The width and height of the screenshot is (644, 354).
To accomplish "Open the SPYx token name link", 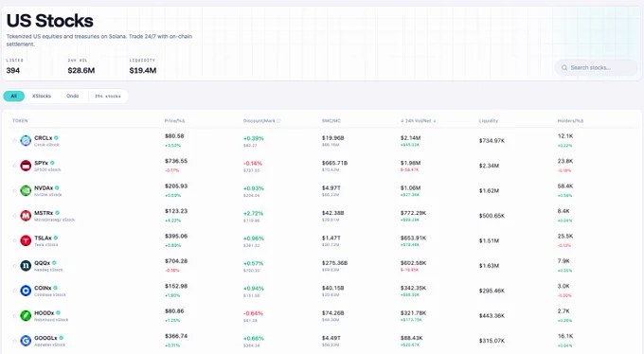I will pos(41,163).
